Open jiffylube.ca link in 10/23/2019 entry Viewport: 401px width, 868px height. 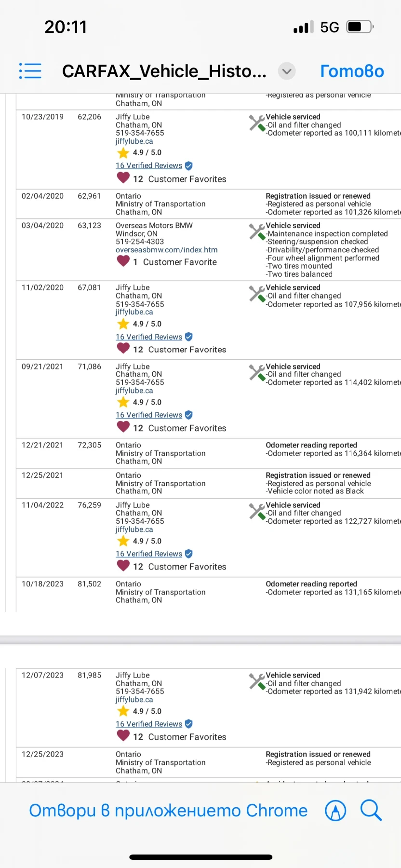134,141
